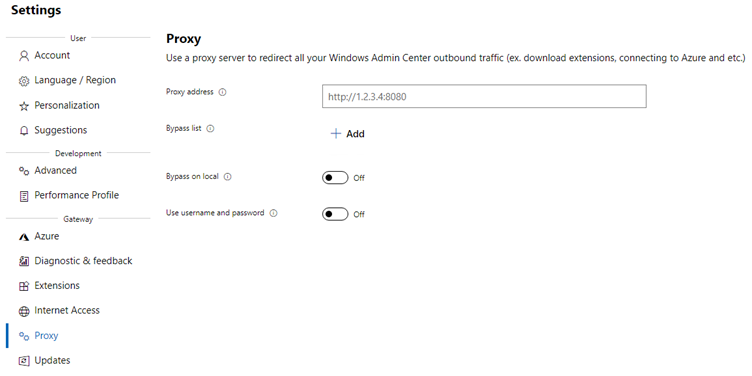Enable the Bypass on local toggle
Viewport: 752px width, 376px height.
335,177
